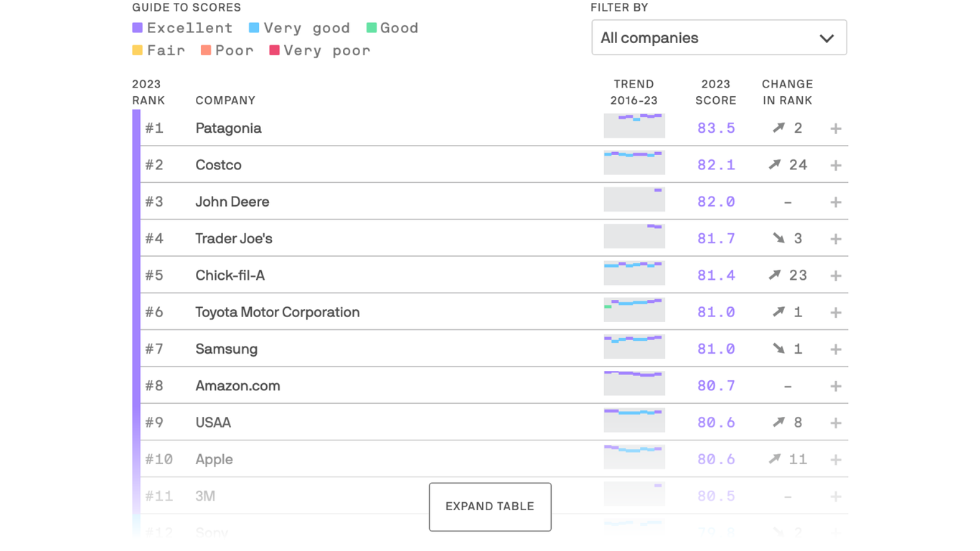Screen dimensions: 980x551
Task: Open Costco's 2016-23 trend sparkline
Action: 634,162
